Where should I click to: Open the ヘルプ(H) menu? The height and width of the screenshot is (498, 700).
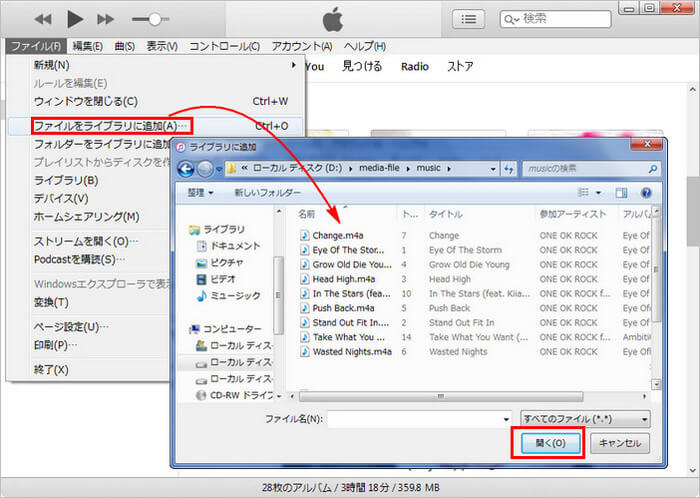click(365, 46)
